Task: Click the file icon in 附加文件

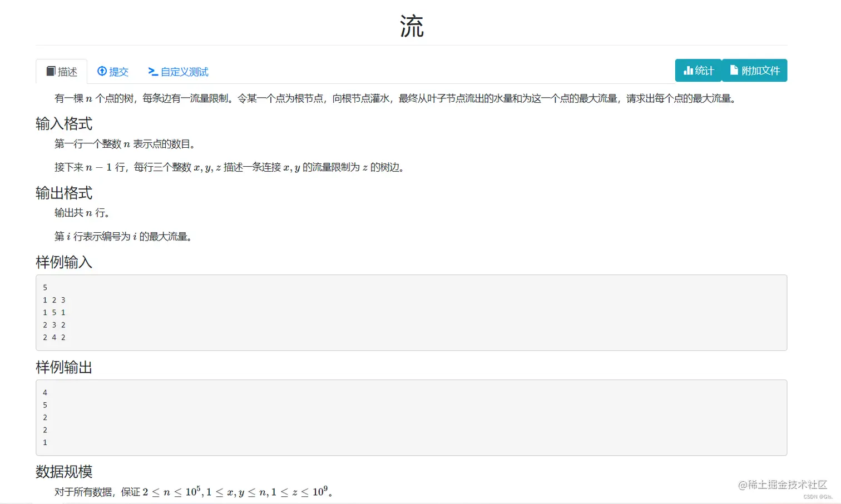Action: pos(734,70)
